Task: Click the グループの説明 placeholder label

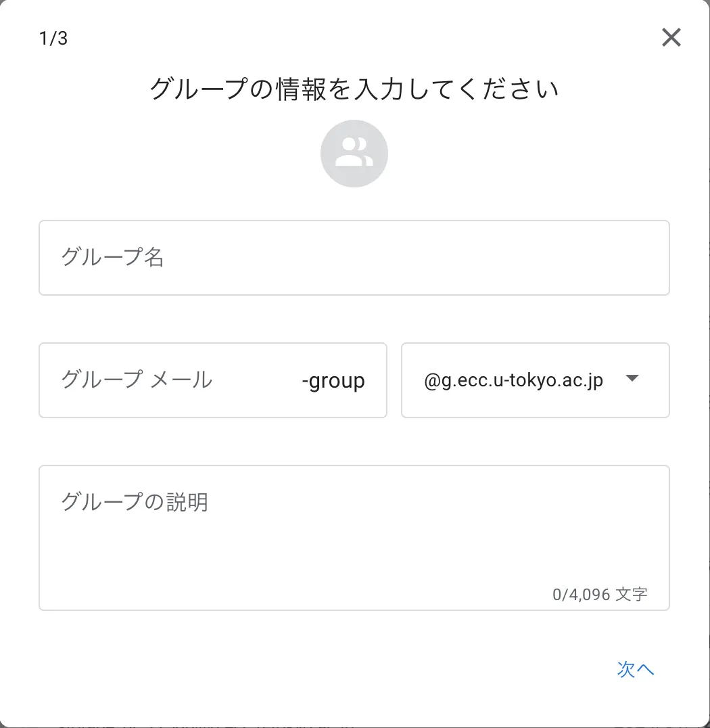Action: (135, 502)
